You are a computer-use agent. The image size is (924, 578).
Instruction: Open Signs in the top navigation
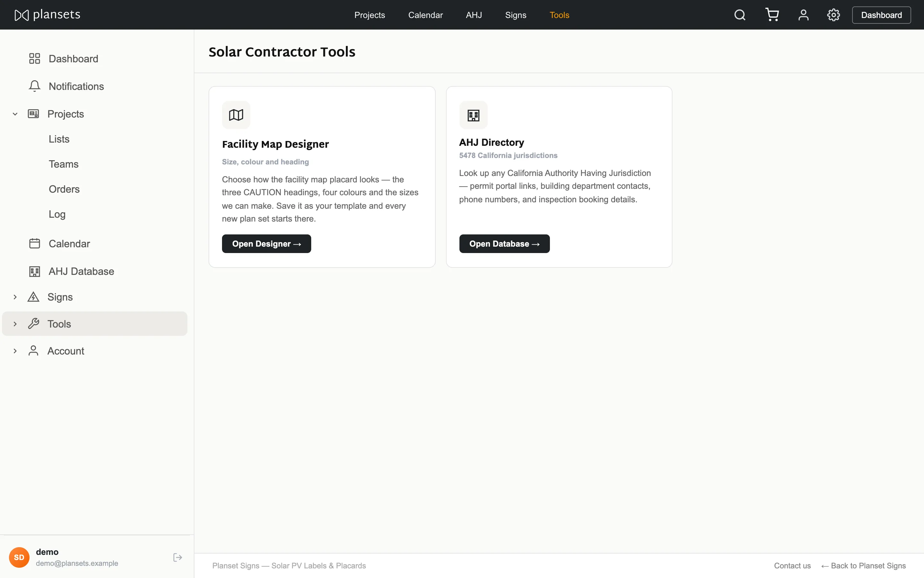516,15
